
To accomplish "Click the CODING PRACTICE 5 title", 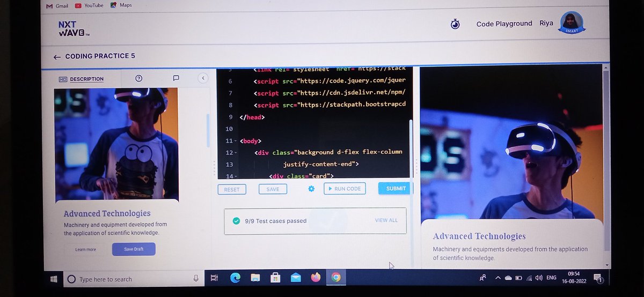I will 100,56.
